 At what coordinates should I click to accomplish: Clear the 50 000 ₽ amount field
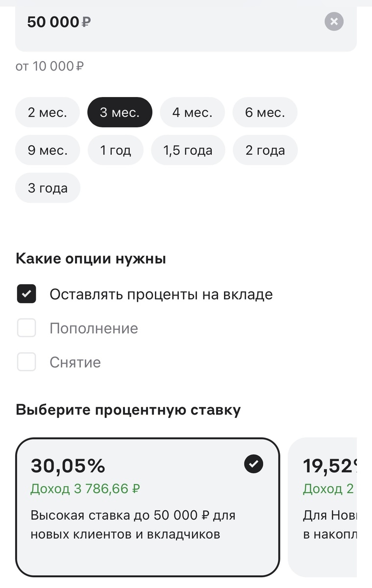(x=334, y=22)
